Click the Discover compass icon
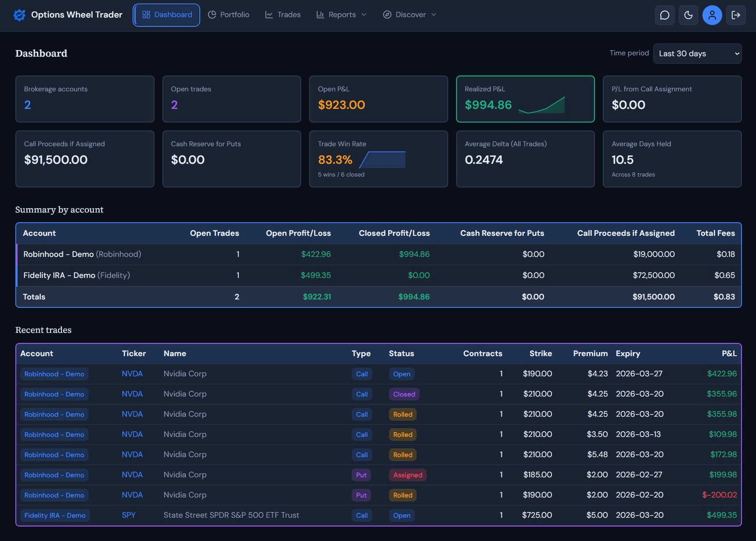The width and height of the screenshot is (756, 541). 387,14
